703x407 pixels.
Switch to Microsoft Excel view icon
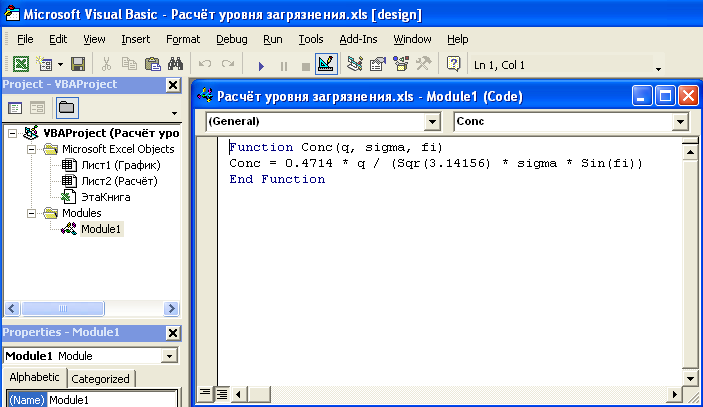click(21, 64)
